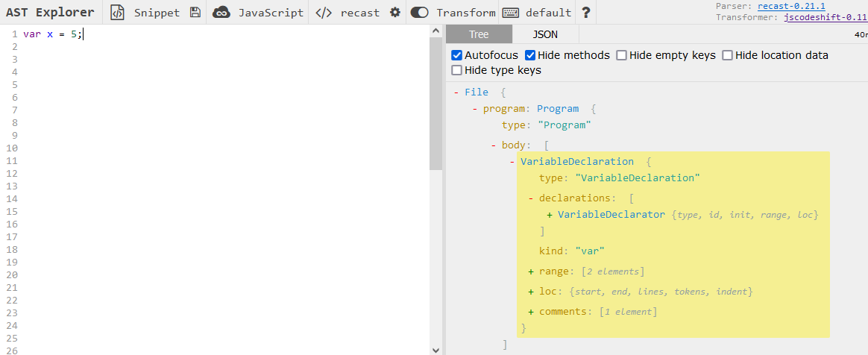Enable the Hide type keys checkbox
The image size is (868, 355).
(x=456, y=70)
